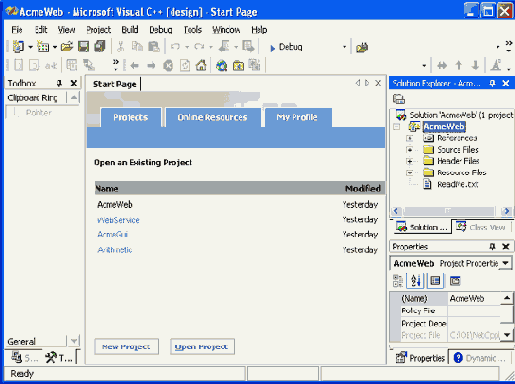Click the Paste clipboard icon

(x=154, y=46)
